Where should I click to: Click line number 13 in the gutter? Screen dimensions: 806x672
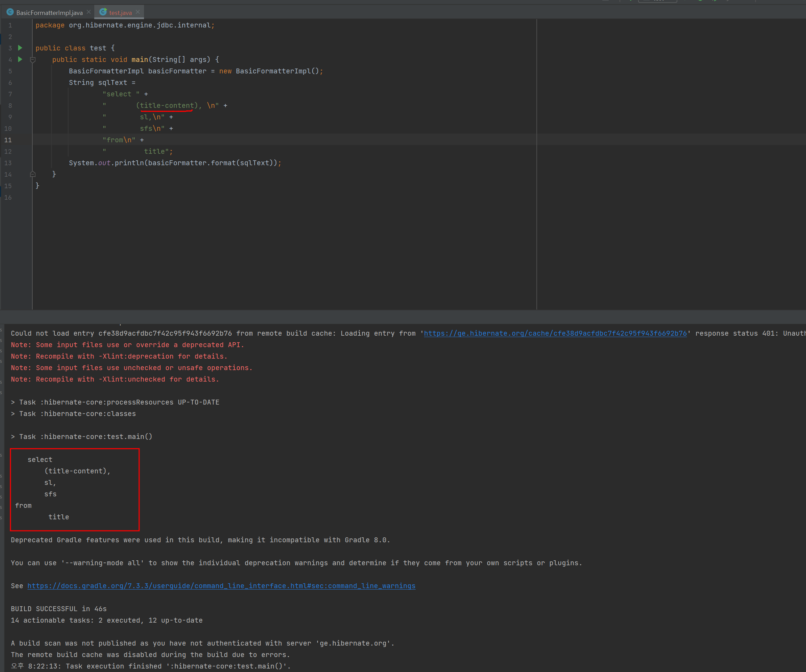[x=8, y=163]
